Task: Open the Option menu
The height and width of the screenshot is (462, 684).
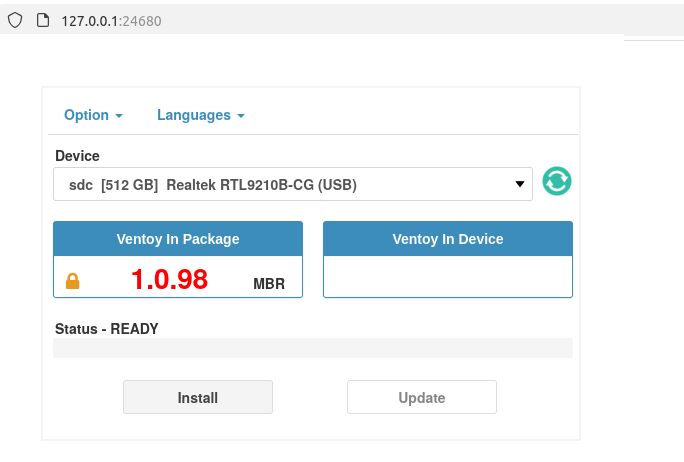Action: click(93, 115)
